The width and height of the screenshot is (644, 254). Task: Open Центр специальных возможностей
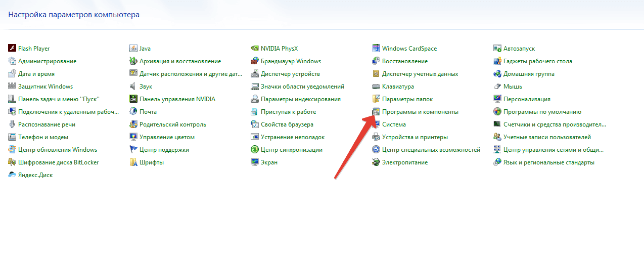pos(431,150)
